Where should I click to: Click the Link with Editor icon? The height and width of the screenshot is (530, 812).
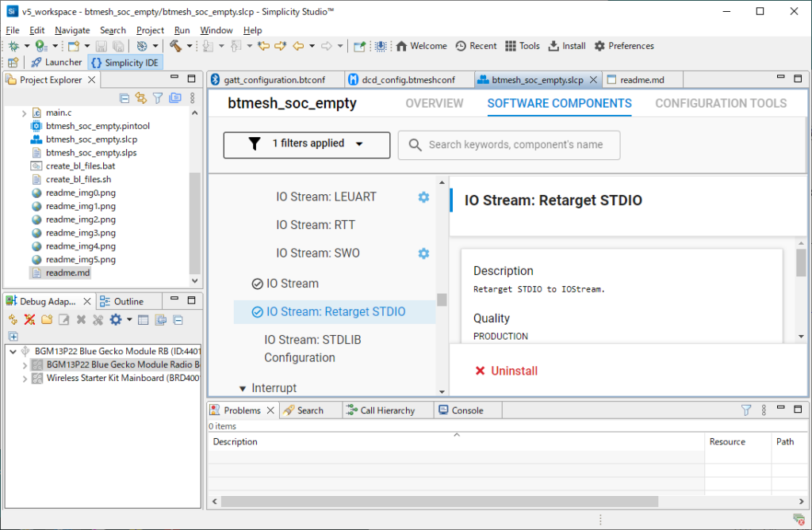click(141, 98)
